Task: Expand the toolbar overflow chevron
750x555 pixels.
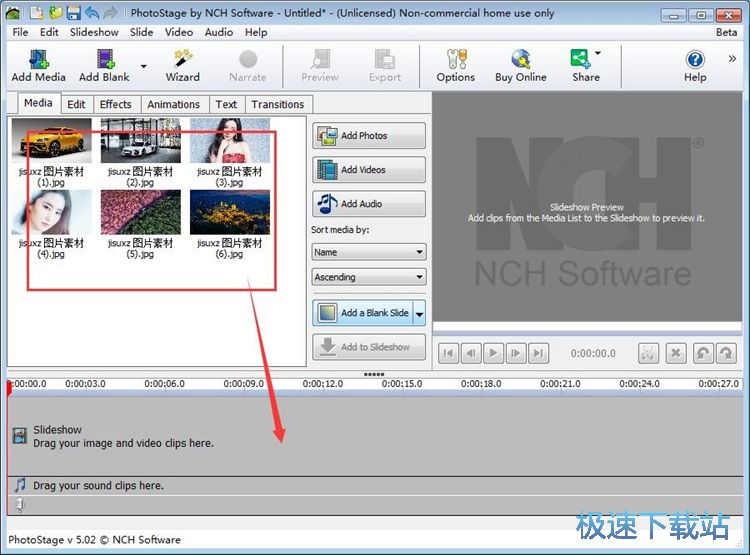Action: click(732, 59)
